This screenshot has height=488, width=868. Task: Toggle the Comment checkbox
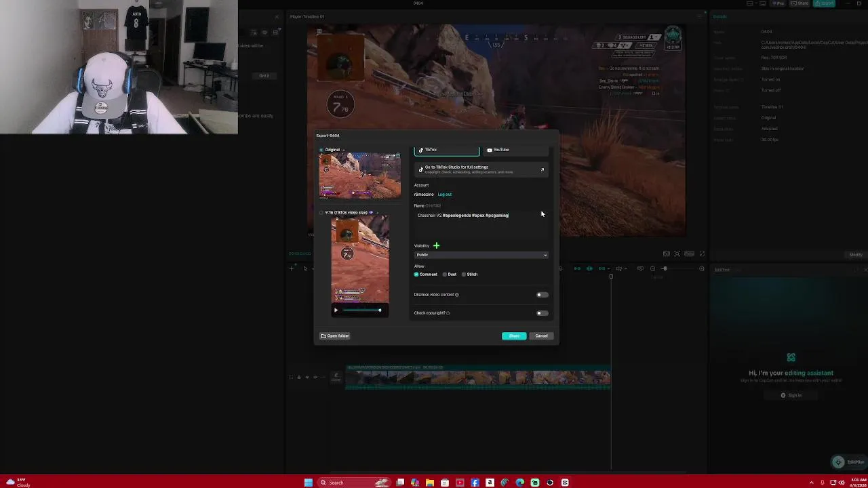(x=416, y=274)
